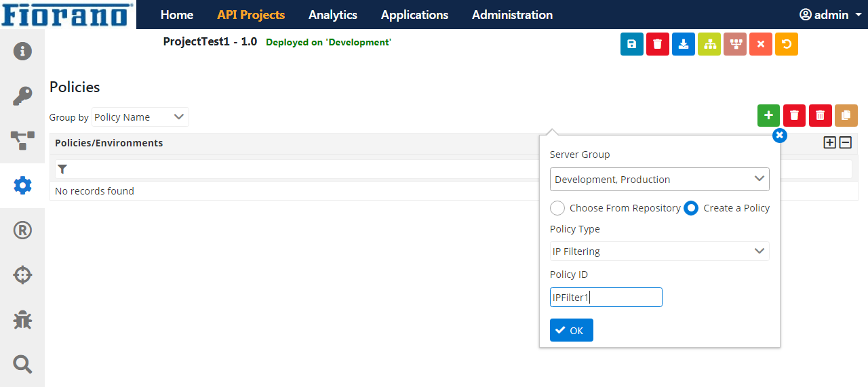
Task: Open the crosshair target icon in sidebar
Action: (22, 274)
